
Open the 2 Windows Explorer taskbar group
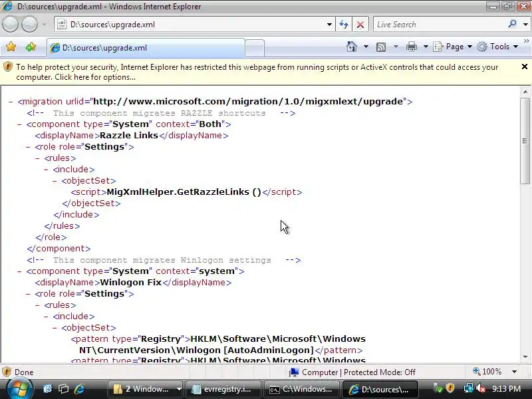[x=146, y=389]
